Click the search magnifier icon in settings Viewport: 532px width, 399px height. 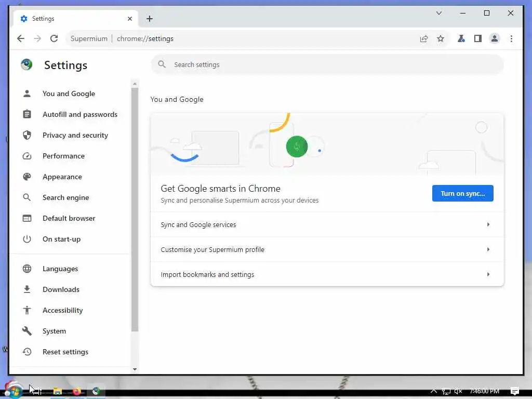click(162, 64)
